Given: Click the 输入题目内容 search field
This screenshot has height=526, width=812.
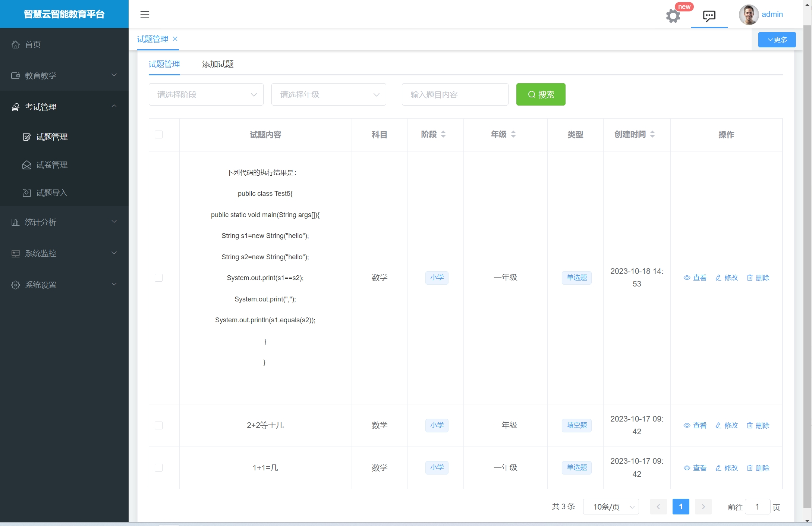Looking at the screenshot, I should point(455,94).
